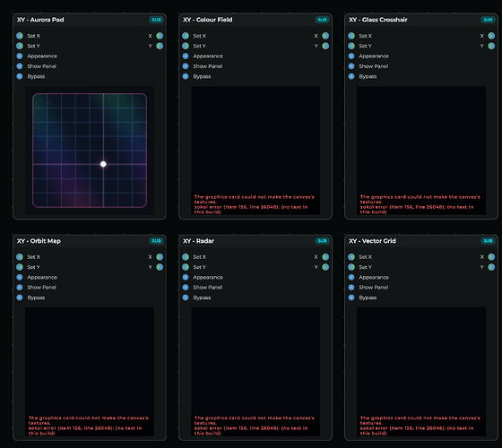Click the Show Panel port on XY - Radar
Image resolution: width=502 pixels, height=448 pixels.
(x=186, y=288)
